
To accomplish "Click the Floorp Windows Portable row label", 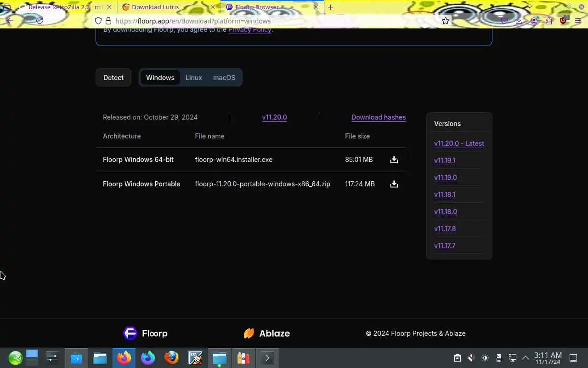I will coord(141,184).
